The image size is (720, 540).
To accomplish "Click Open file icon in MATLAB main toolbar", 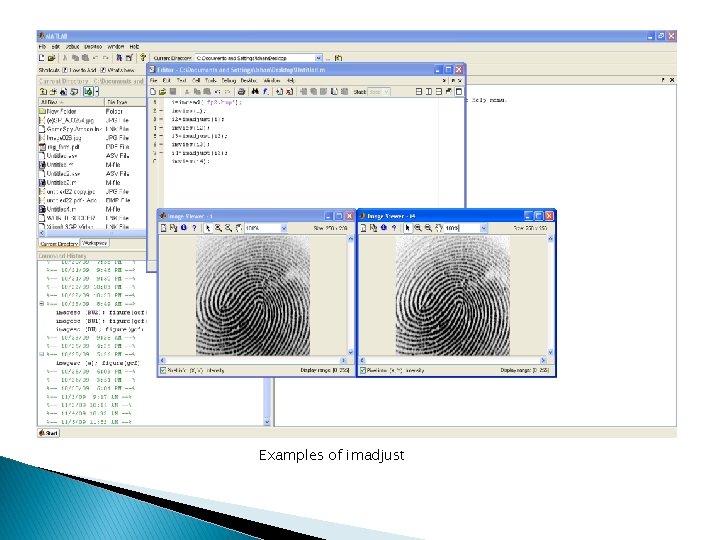I will [51, 58].
